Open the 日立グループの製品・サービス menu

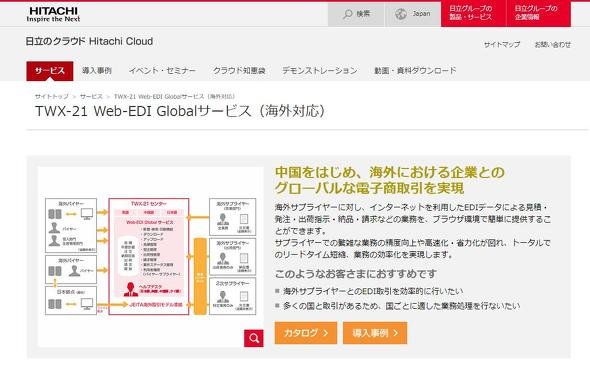click(x=473, y=14)
